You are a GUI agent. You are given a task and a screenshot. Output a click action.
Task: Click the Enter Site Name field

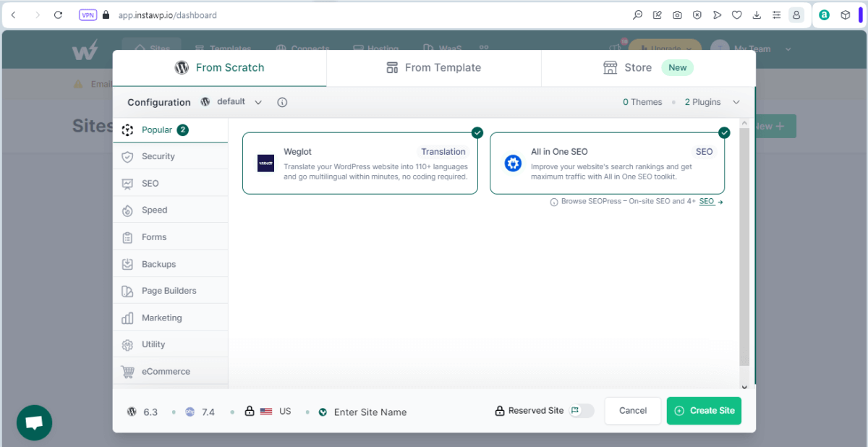point(370,412)
